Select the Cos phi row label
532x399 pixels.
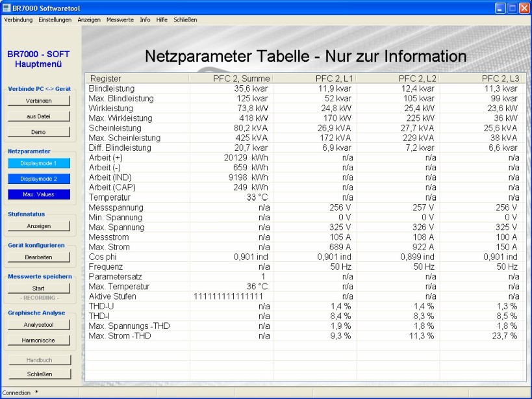pyautogui.click(x=103, y=257)
